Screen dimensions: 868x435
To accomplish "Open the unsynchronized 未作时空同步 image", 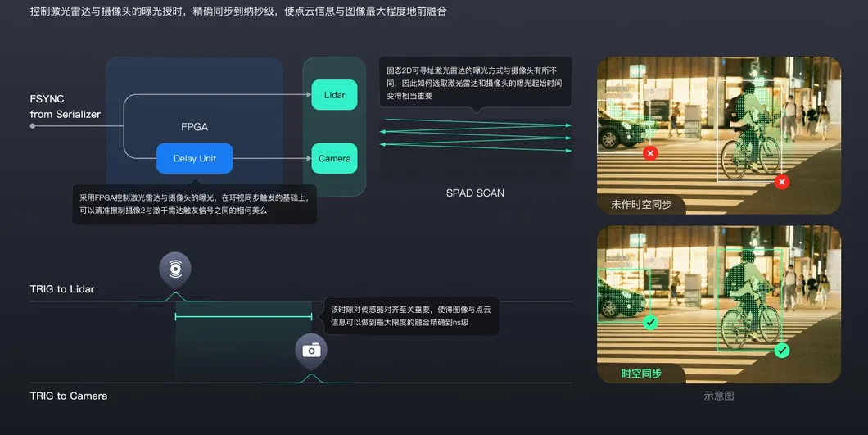I will [718, 135].
